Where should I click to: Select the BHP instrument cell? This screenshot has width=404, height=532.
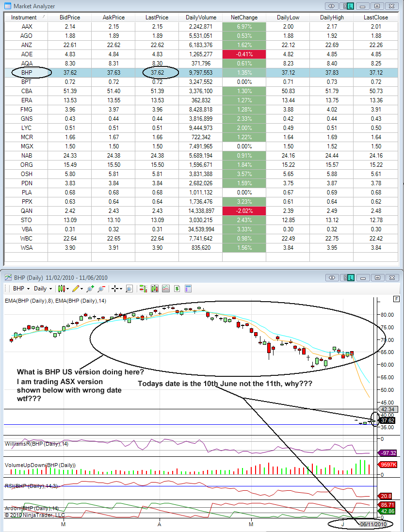pos(26,73)
